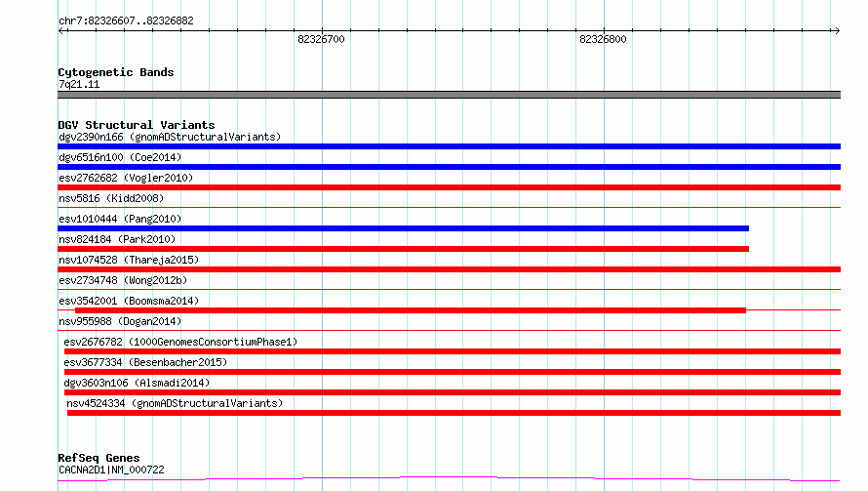Open esv2734748 (Wong2012b) variant label

(x=123, y=280)
